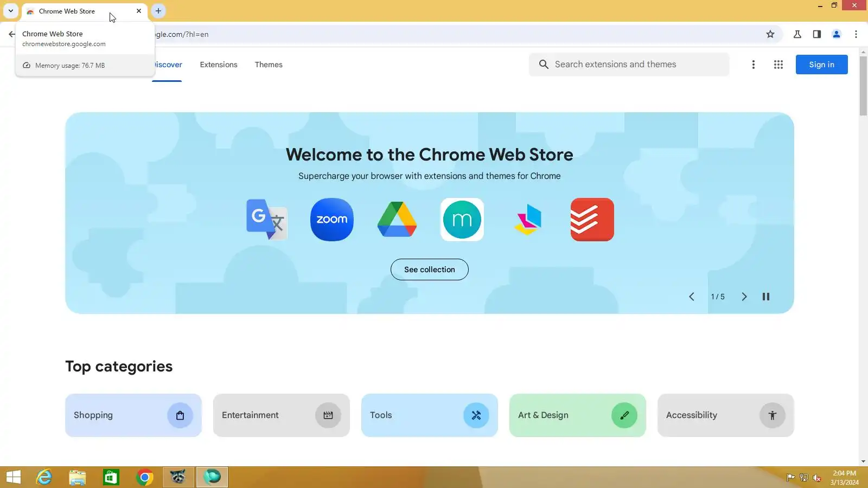Click the Tools wrench icon
This screenshot has height=488, width=868.
tap(476, 415)
